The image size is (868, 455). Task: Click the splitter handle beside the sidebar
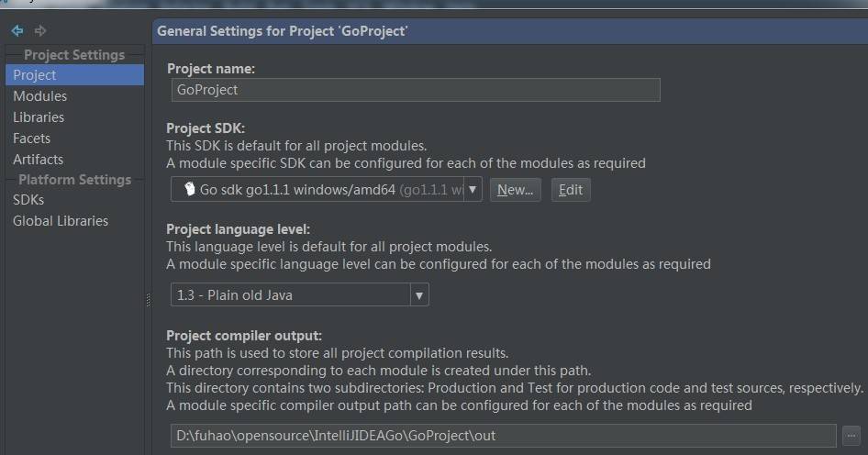(x=148, y=300)
